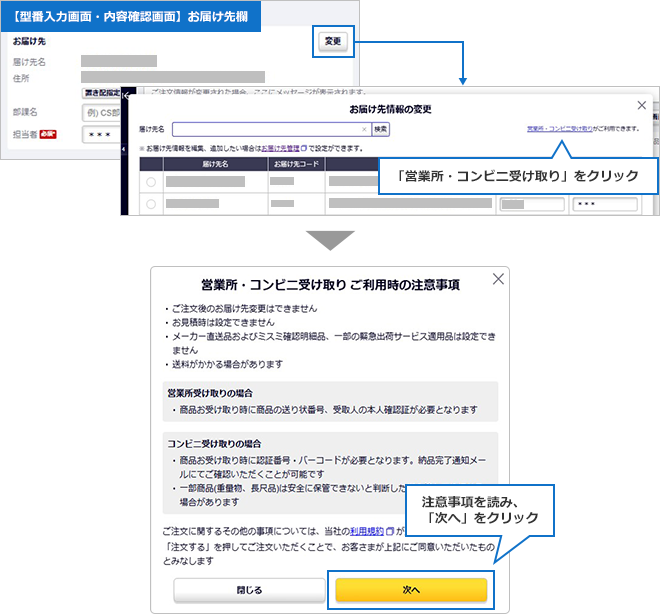
Task: Click the text お見積時は設定できません
Action: click(223, 322)
